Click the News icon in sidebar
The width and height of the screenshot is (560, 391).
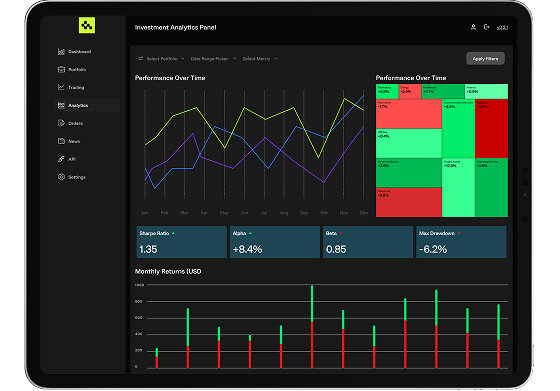[x=61, y=141]
